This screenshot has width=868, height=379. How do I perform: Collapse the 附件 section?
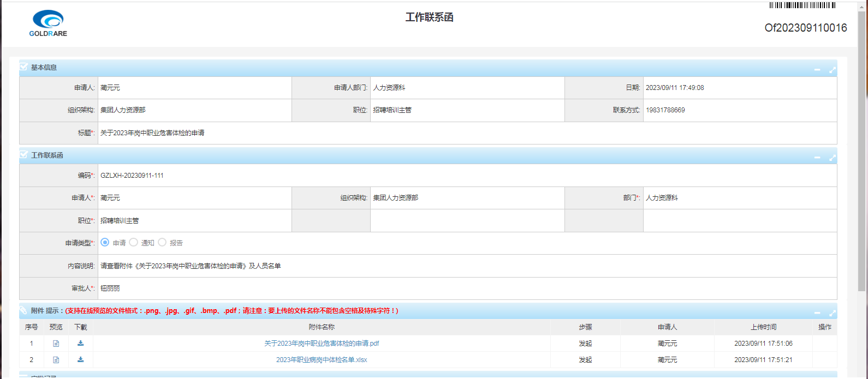(817, 313)
